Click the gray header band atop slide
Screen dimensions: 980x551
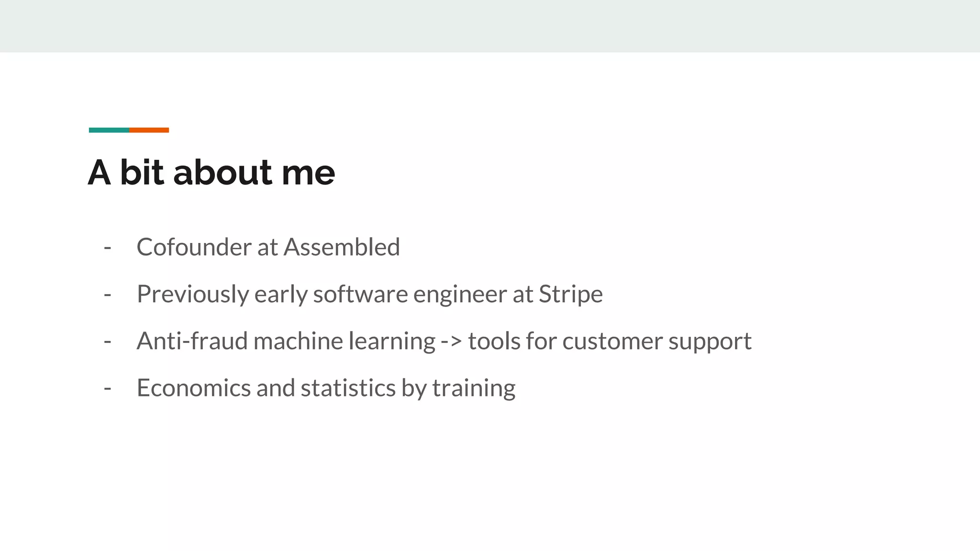pos(490,26)
